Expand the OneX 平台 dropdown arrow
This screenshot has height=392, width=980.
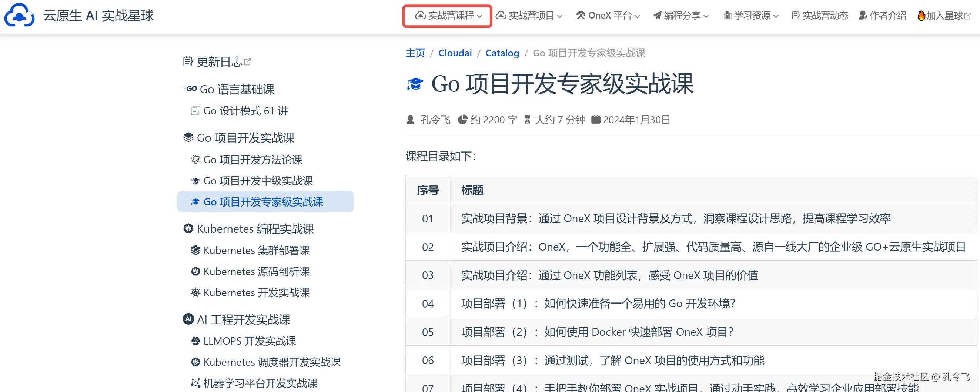point(637,16)
